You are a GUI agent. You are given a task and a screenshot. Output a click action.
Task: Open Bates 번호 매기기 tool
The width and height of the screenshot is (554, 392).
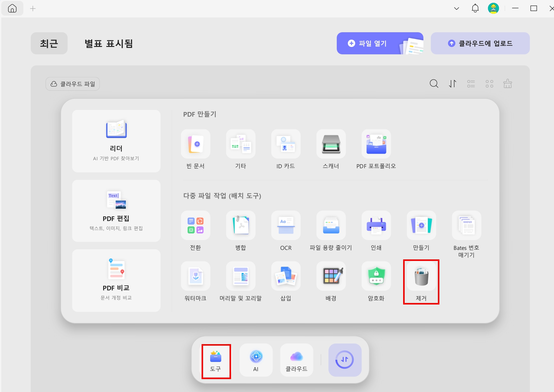click(466, 225)
